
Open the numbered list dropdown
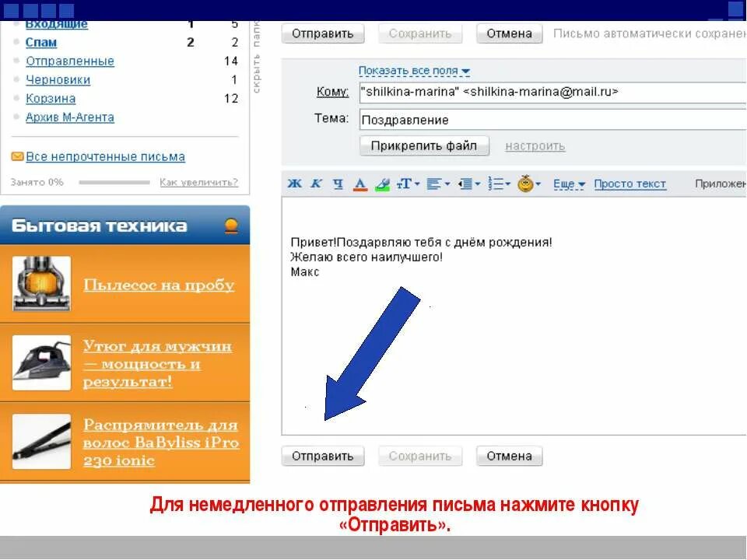500,184
